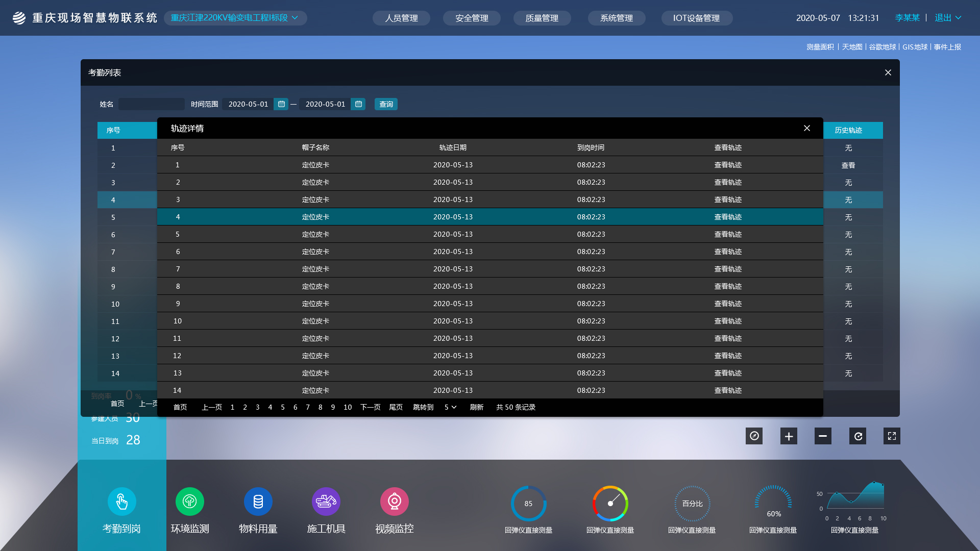Click the 查询 search button
The image size is (980, 551).
pyautogui.click(x=386, y=104)
